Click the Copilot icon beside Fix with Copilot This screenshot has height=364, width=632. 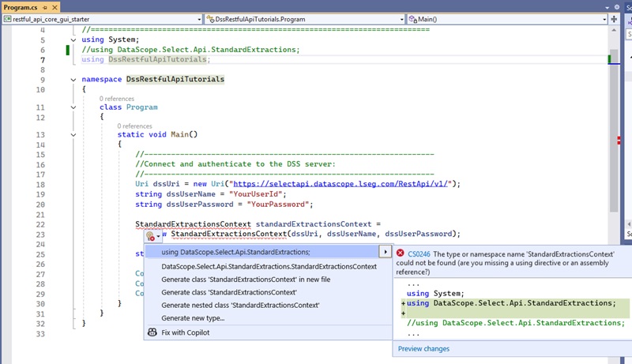coord(152,333)
